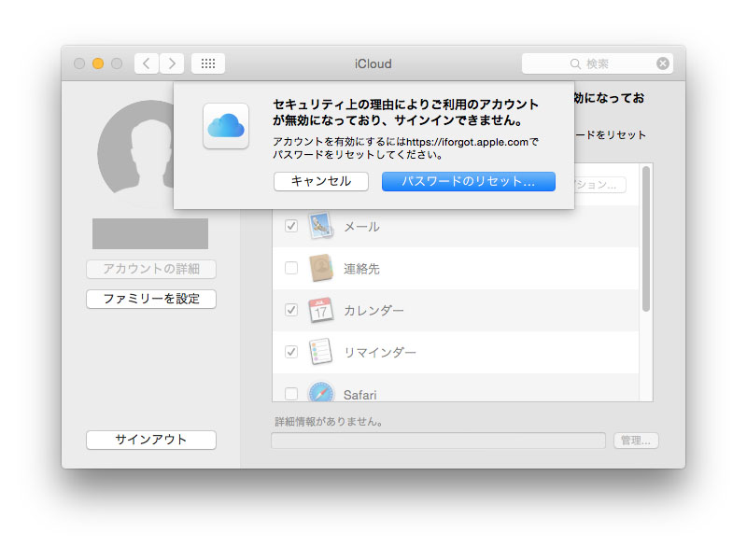This screenshot has height=560, width=747.
Task: Click キャンセル in the dialog
Action: pyautogui.click(x=321, y=181)
